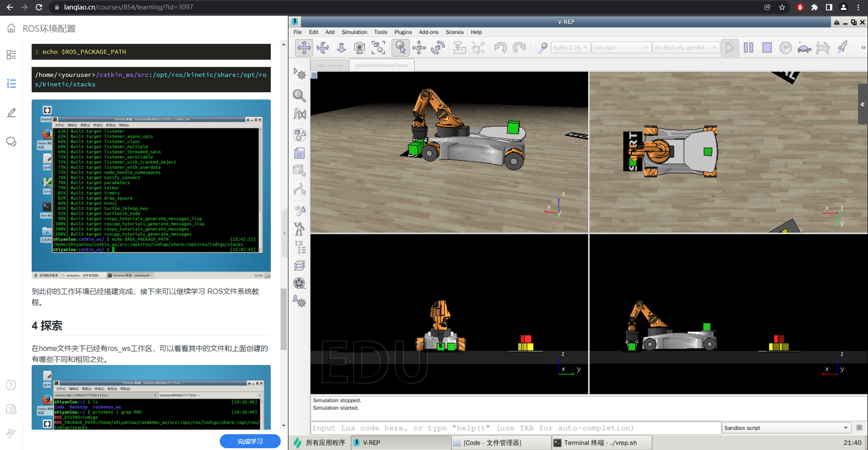The image size is (868, 450).
Task: Go to course home icon
Action: click(11, 28)
